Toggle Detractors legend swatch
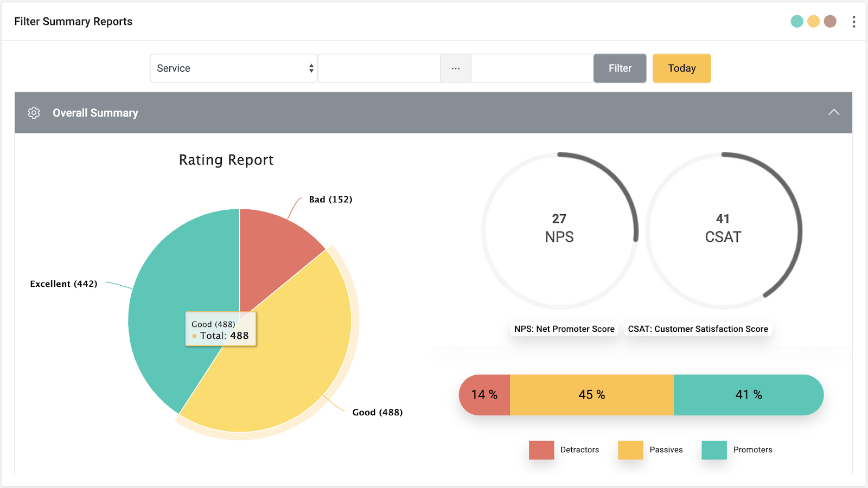This screenshot has height=488, width=868. point(541,450)
